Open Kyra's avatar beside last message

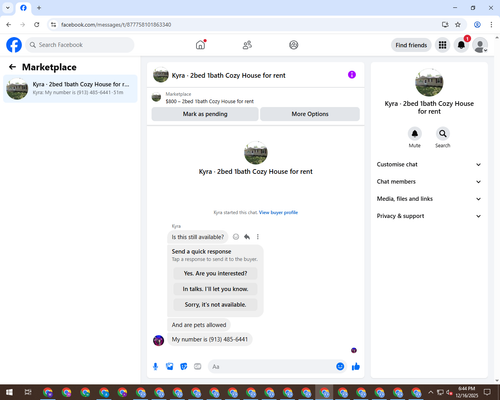point(158,340)
